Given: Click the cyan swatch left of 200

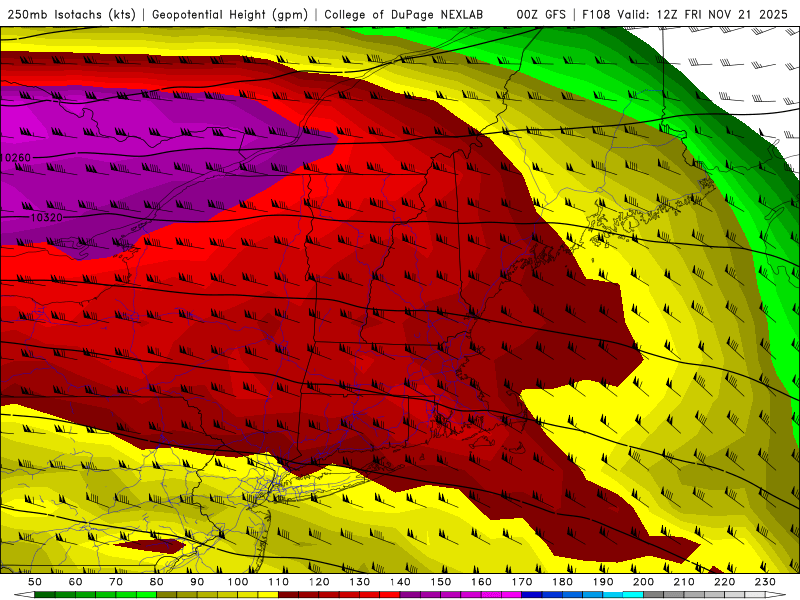Looking at the screenshot, I should coord(633,594).
